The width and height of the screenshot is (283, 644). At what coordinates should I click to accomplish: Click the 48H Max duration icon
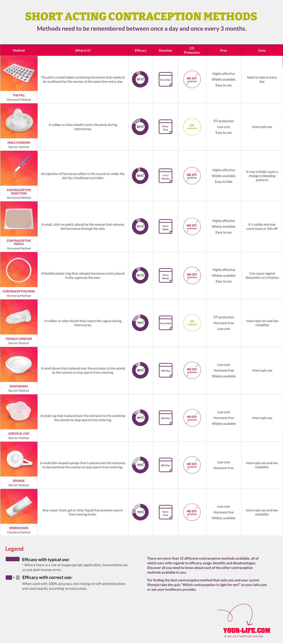(x=166, y=418)
